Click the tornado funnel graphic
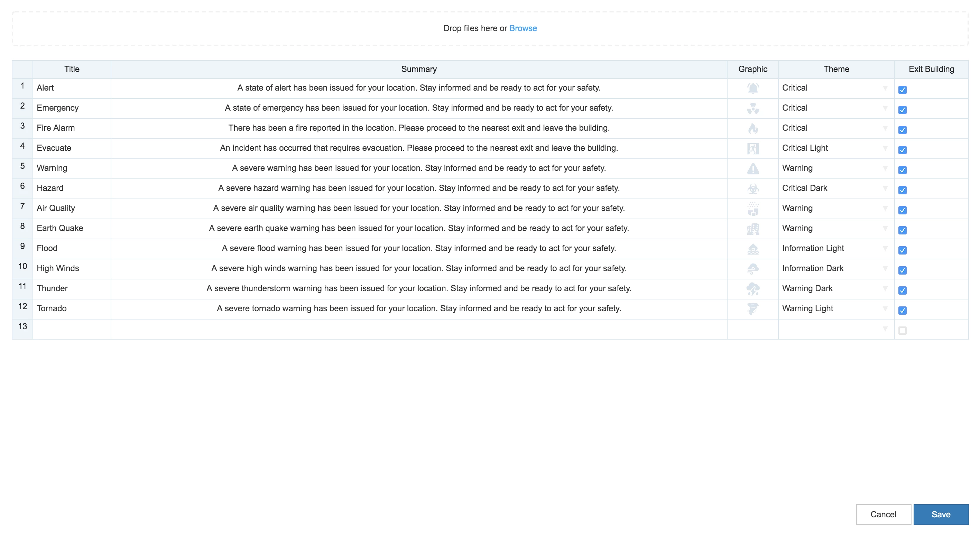The image size is (980, 536). tap(752, 309)
